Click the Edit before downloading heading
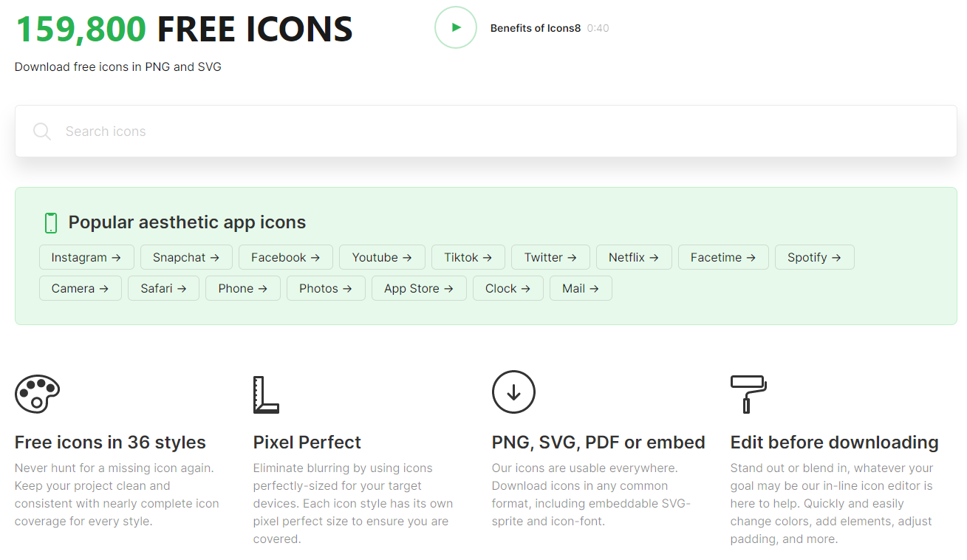The width and height of the screenshot is (967, 560). (835, 443)
